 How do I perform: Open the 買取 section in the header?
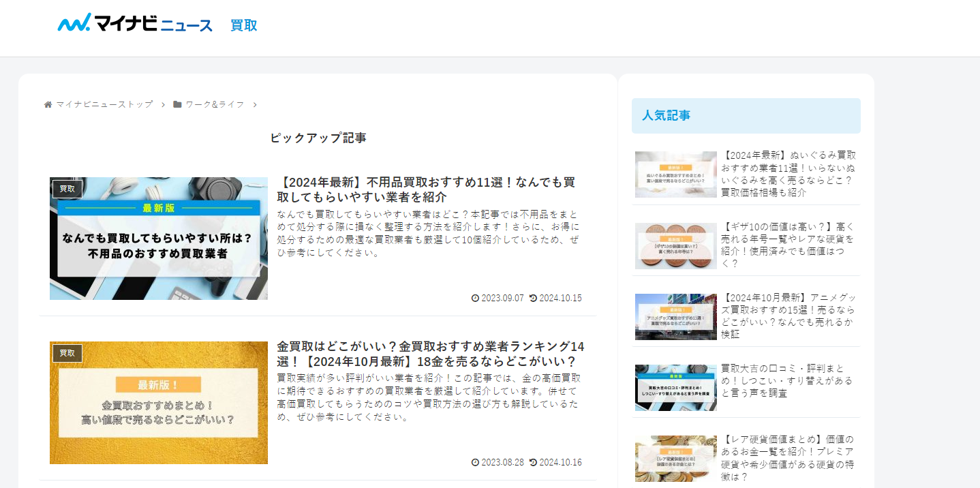pos(243,25)
